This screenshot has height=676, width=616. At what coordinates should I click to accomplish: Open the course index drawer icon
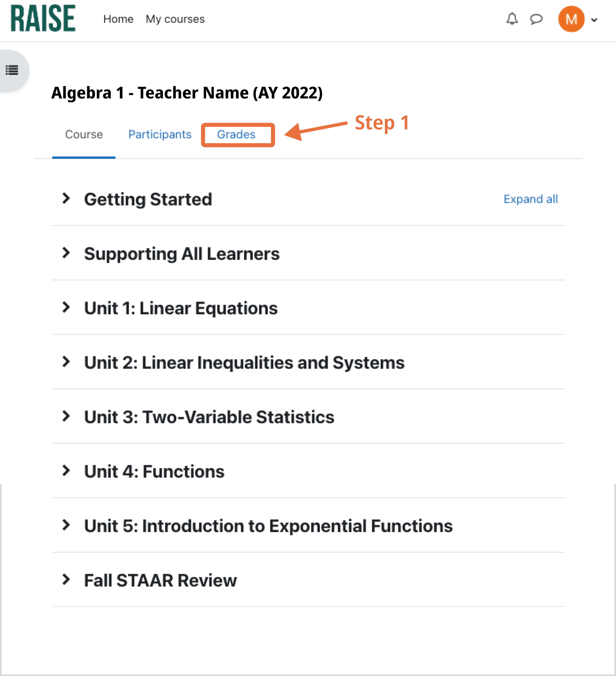(12, 70)
